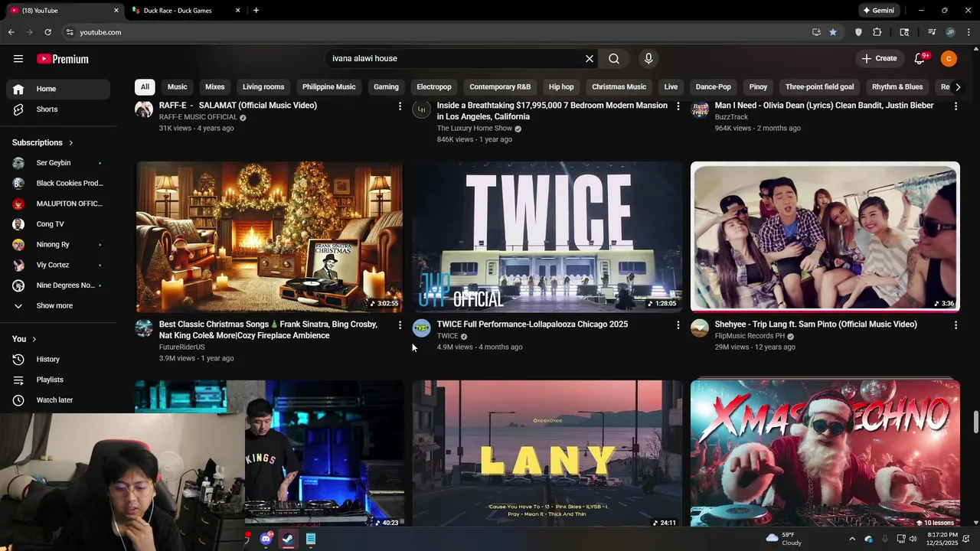Select the Mixes filter chip

[x=215, y=87]
